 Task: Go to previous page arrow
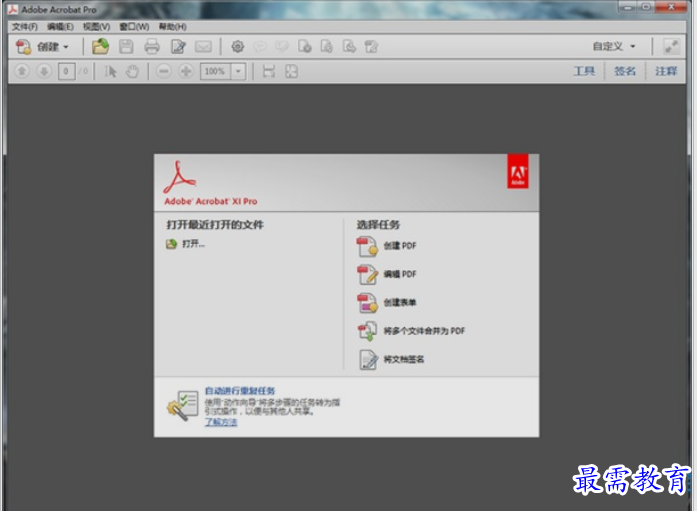(x=22, y=71)
